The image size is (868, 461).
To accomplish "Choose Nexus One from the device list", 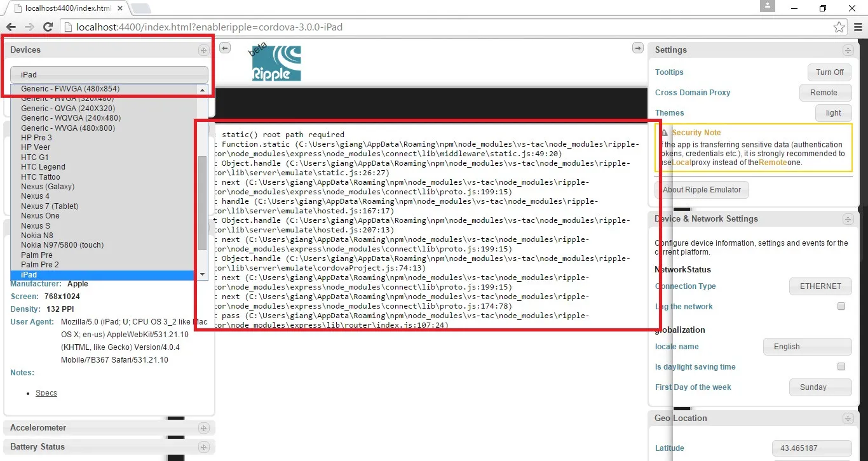I will pos(104,216).
